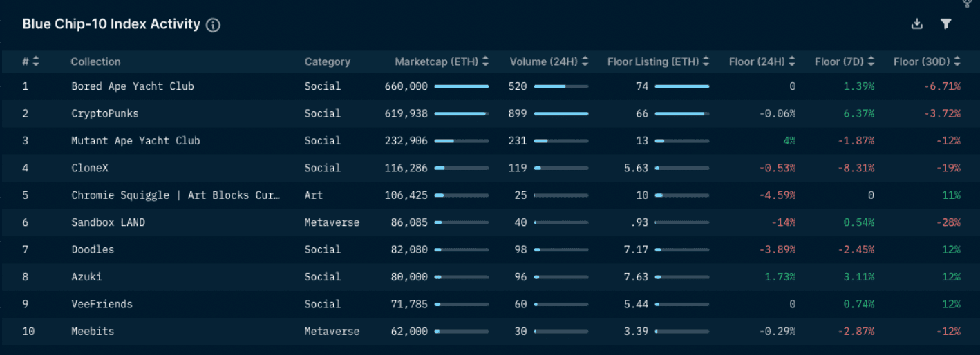This screenshot has width=980, height=355.
Task: Sort by rank number column
Action: point(36,61)
